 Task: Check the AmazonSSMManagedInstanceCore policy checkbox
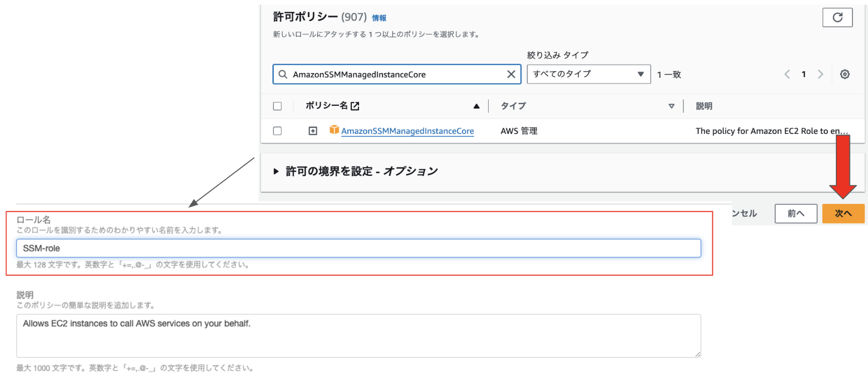tap(278, 131)
